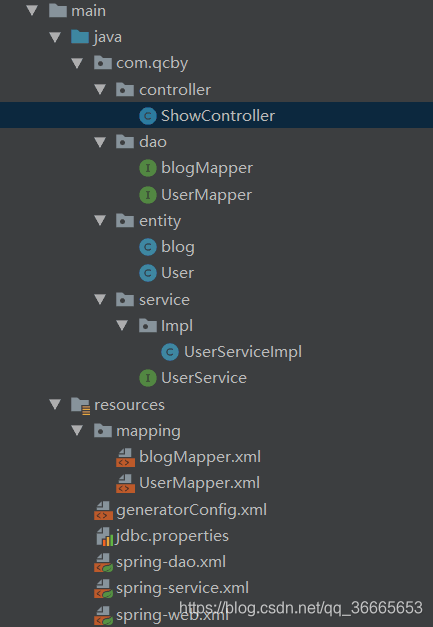The height and width of the screenshot is (627, 433).
Task: Collapse the service package arrow
Action: click(x=100, y=299)
